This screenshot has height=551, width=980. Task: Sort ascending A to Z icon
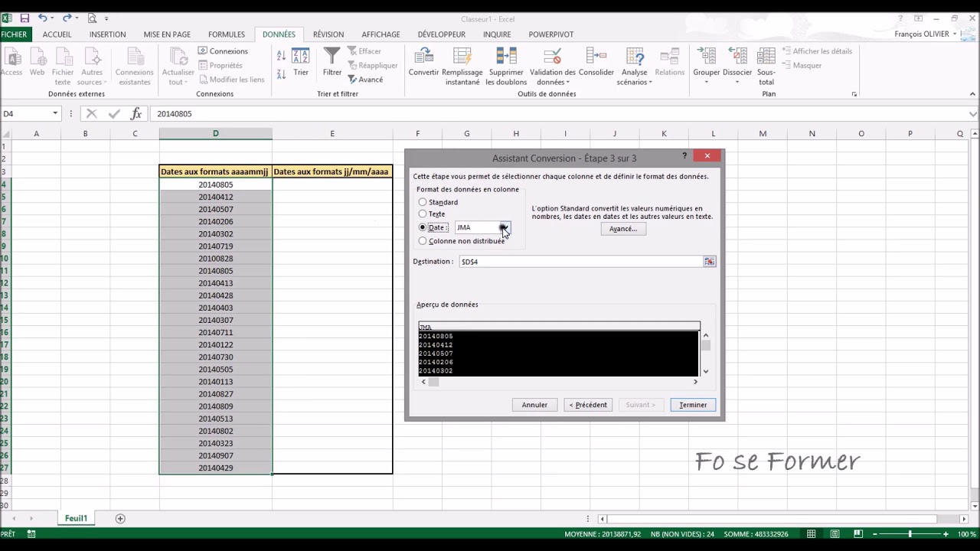(x=281, y=55)
